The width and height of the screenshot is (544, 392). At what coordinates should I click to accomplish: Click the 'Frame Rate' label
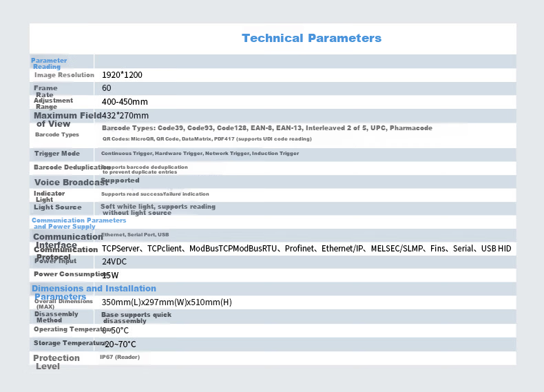[45, 92]
